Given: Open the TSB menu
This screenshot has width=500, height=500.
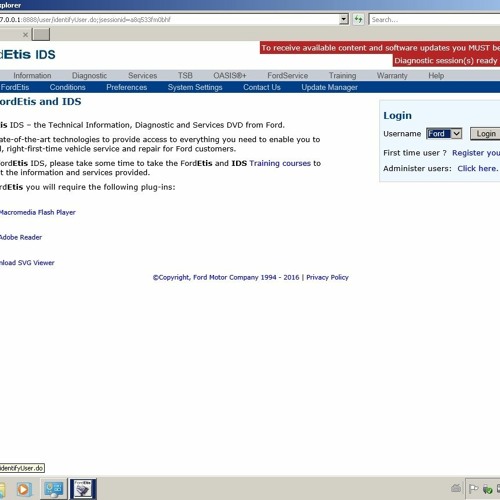Looking at the screenshot, I should tap(185, 76).
